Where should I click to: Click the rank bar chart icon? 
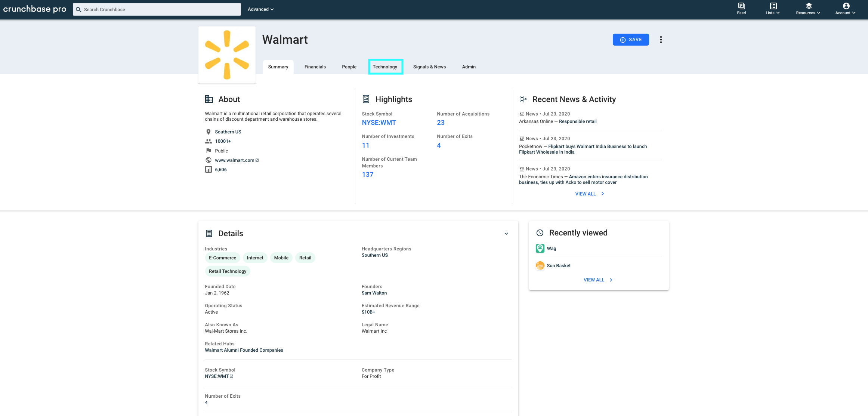(x=208, y=169)
